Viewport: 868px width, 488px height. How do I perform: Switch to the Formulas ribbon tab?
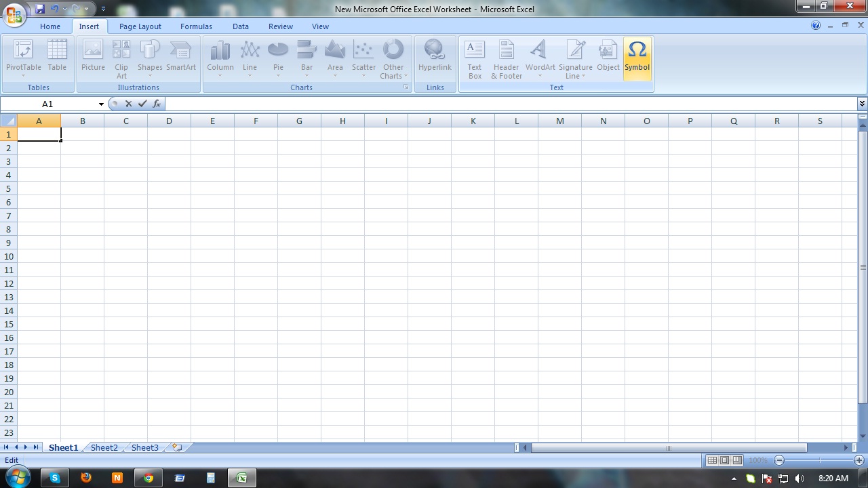coord(196,26)
